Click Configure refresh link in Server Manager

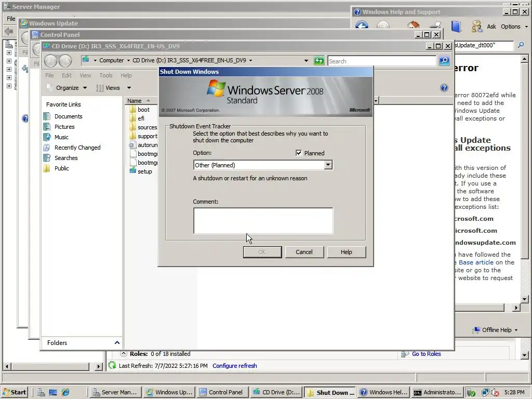[x=235, y=366]
